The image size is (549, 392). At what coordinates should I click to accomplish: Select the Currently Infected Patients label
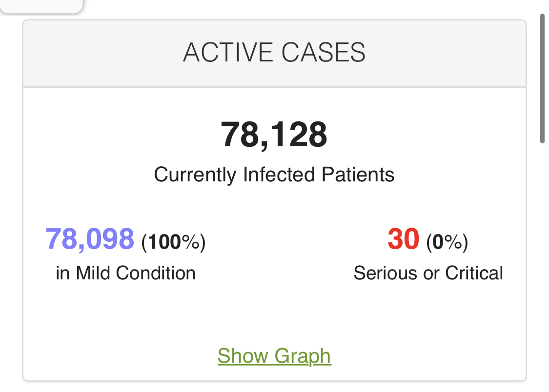[x=274, y=175]
